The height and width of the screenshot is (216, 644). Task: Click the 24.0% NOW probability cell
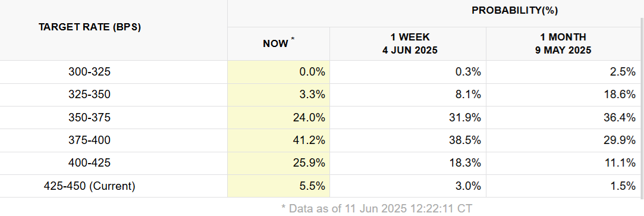coord(278,118)
